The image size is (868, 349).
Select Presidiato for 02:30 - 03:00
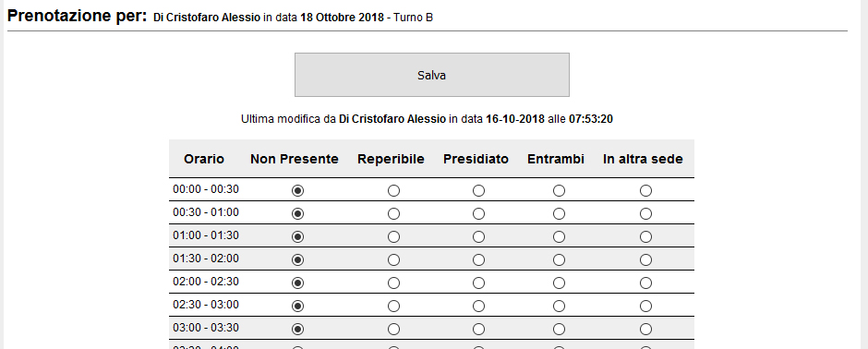coord(479,306)
